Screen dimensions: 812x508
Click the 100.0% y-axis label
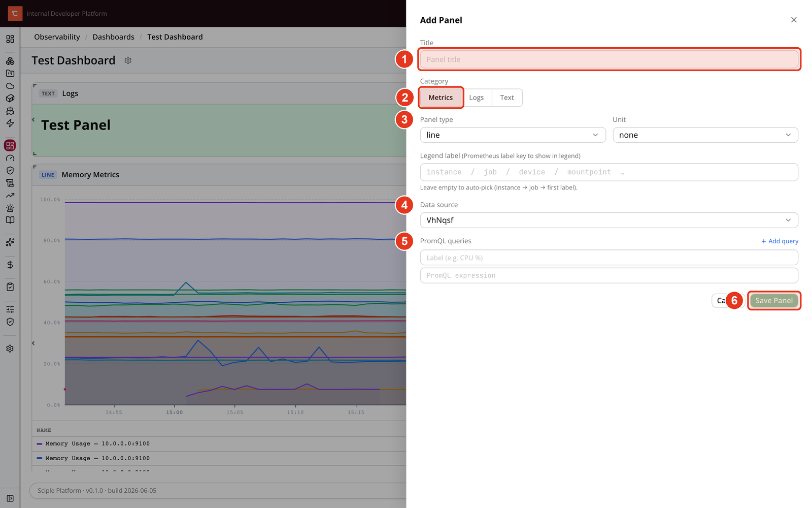[x=50, y=200]
